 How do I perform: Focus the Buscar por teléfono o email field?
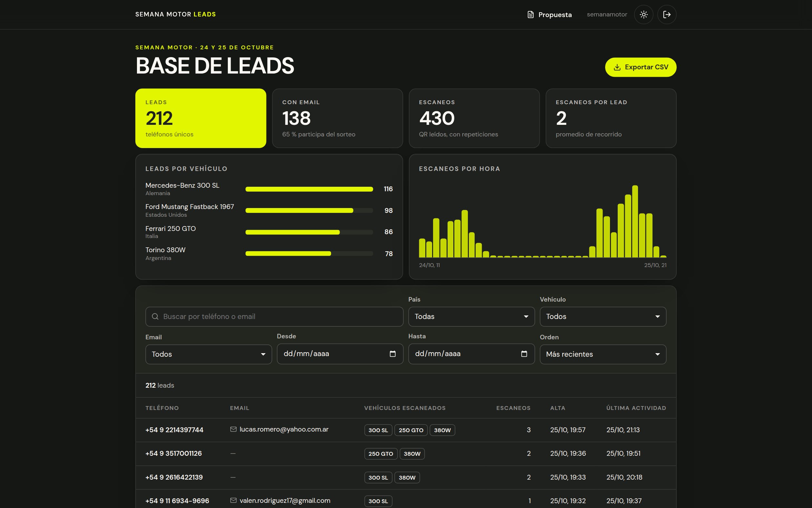pos(274,316)
